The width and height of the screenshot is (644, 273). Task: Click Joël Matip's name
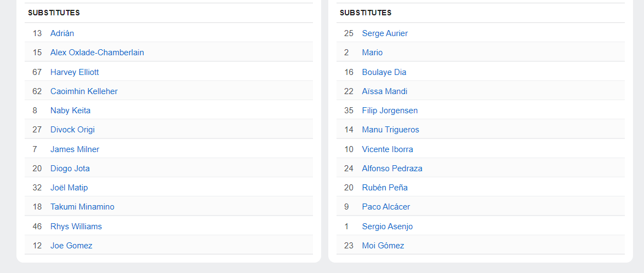69,188
